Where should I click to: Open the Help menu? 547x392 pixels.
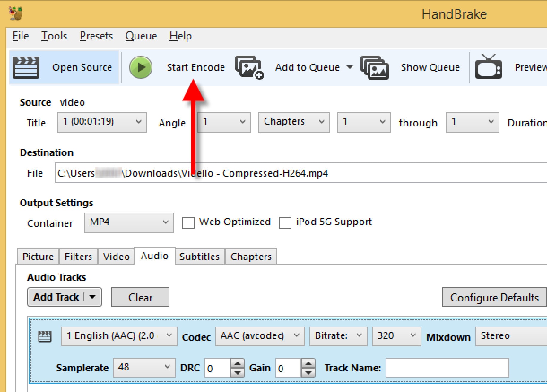181,36
